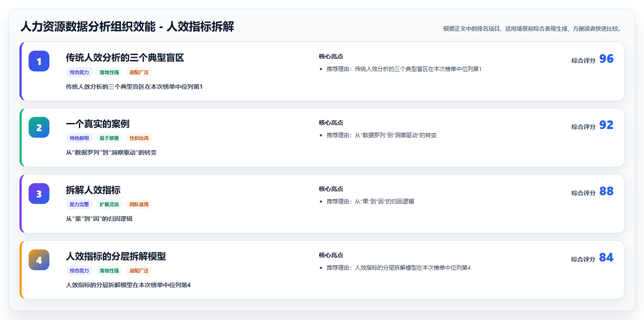Click the bullet 推荐理由：从“数据罗列”到“洞察驱动”的转变

pos(381,136)
